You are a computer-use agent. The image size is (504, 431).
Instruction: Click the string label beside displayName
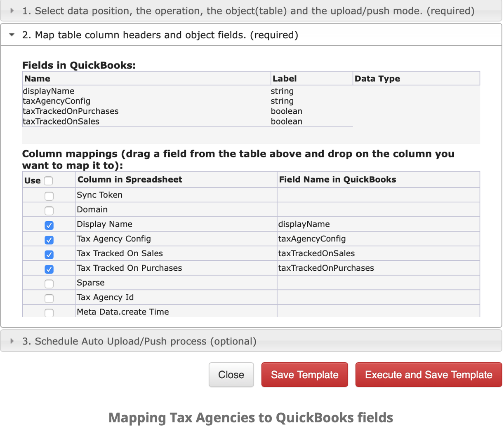(x=282, y=91)
